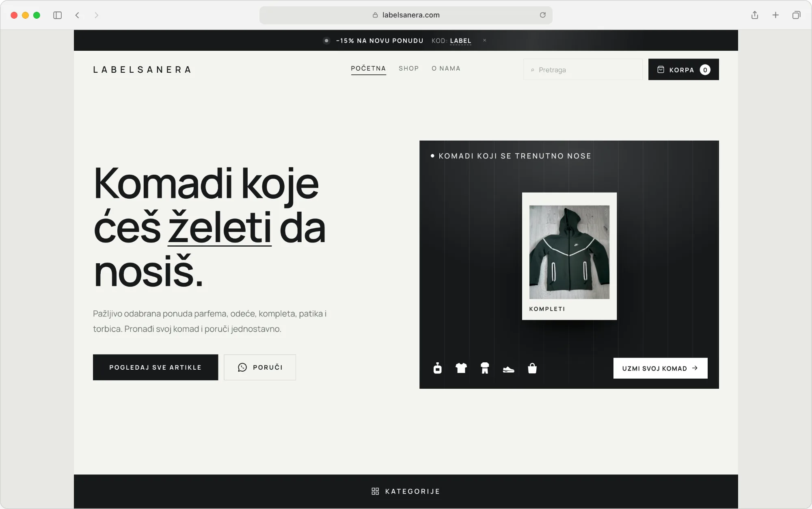Viewport: 812px width, 509px height.
Task: Open the Safari share icon
Action: click(x=755, y=15)
